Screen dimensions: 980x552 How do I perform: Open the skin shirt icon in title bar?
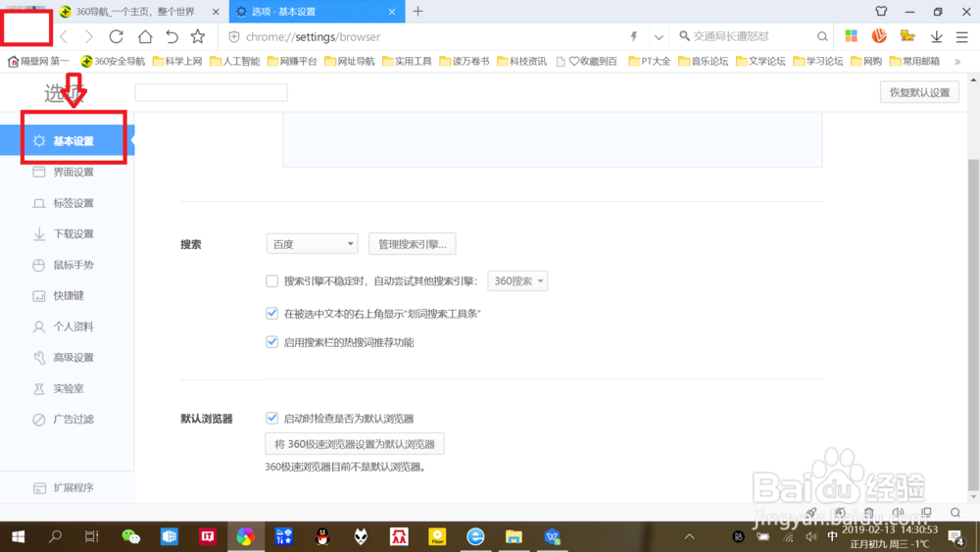pyautogui.click(x=881, y=11)
